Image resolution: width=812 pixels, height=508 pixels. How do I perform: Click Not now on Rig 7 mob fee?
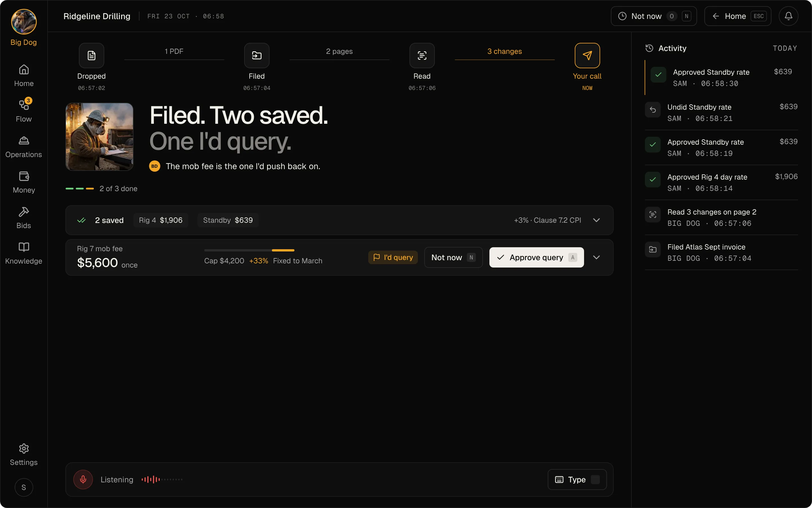[x=453, y=257]
